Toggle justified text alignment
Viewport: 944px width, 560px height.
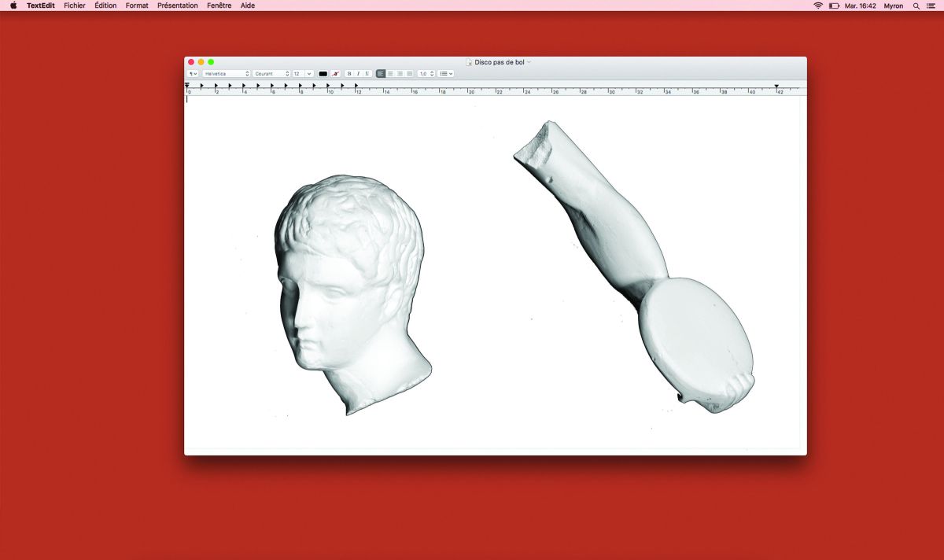click(409, 73)
